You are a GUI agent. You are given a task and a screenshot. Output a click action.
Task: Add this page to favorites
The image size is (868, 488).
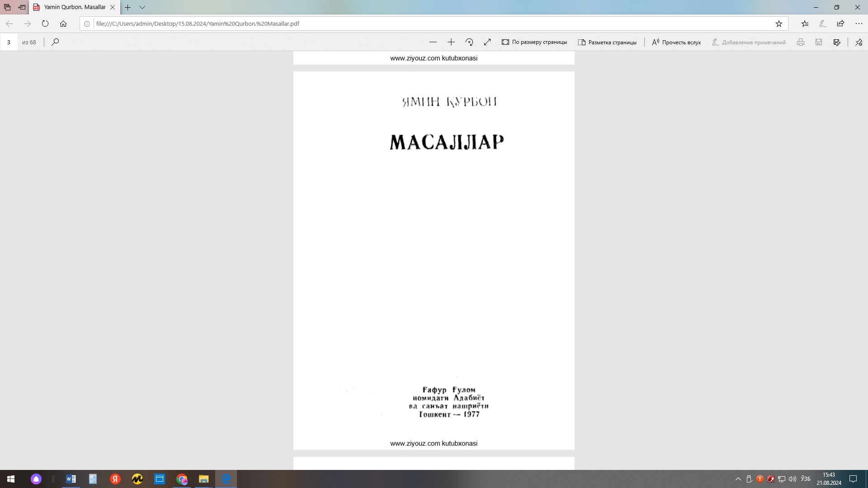point(778,23)
